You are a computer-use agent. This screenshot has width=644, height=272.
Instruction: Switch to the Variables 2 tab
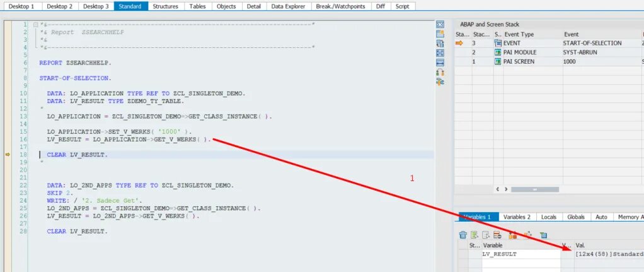click(x=517, y=217)
